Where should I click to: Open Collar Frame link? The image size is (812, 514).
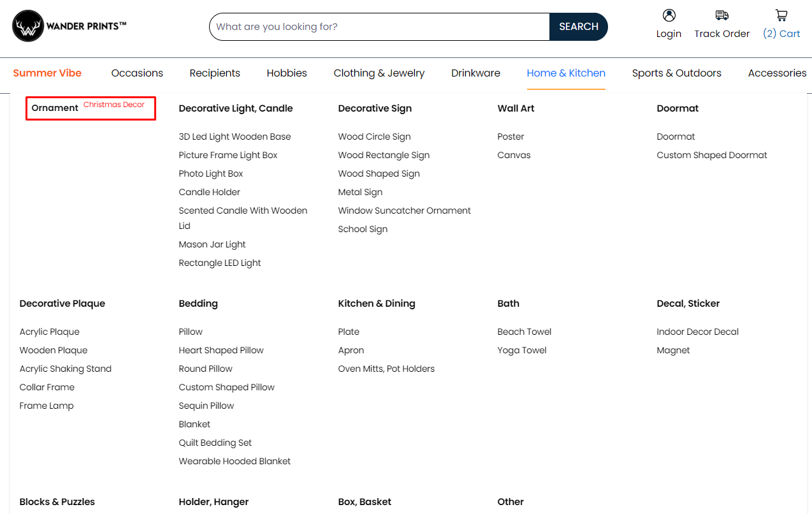(x=47, y=387)
